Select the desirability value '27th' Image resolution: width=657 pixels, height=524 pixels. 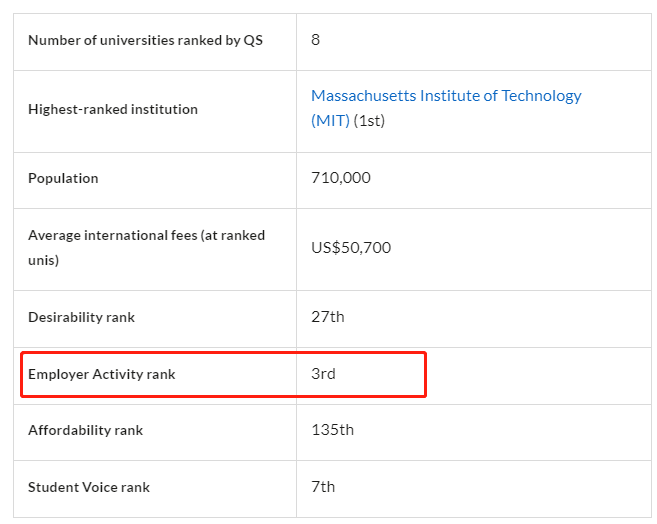(x=328, y=317)
